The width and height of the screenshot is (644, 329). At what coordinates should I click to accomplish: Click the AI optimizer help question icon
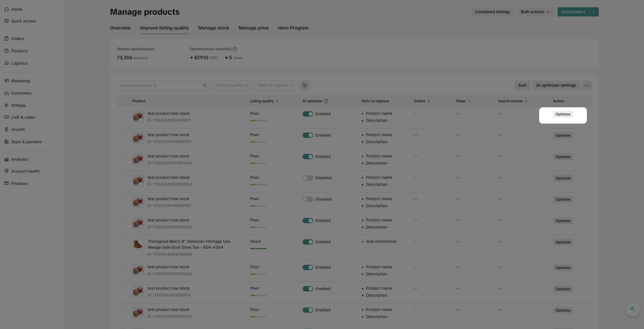pos(326,101)
